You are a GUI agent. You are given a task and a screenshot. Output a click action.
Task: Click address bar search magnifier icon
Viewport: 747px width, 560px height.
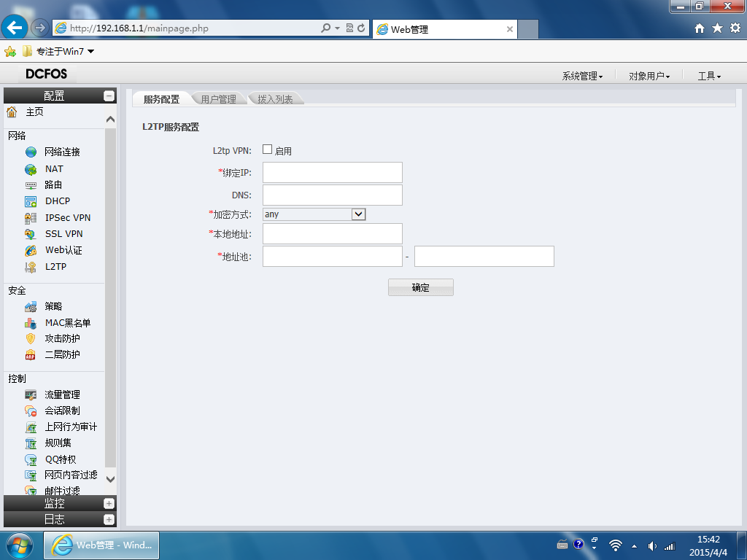coord(326,28)
